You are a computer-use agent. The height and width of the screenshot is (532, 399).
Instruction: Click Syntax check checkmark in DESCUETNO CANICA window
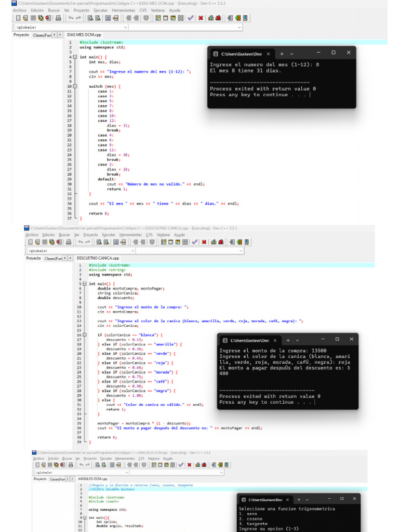(x=194, y=242)
